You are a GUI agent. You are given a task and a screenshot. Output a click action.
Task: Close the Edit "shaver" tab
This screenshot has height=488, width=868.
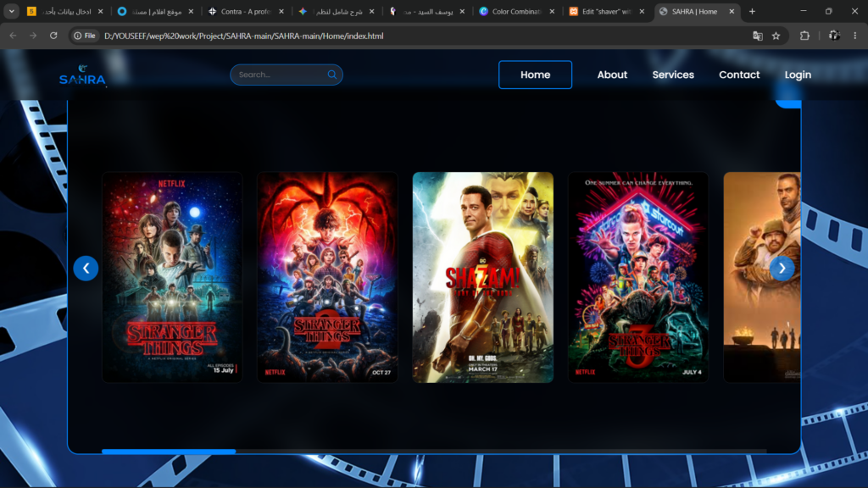(x=643, y=11)
